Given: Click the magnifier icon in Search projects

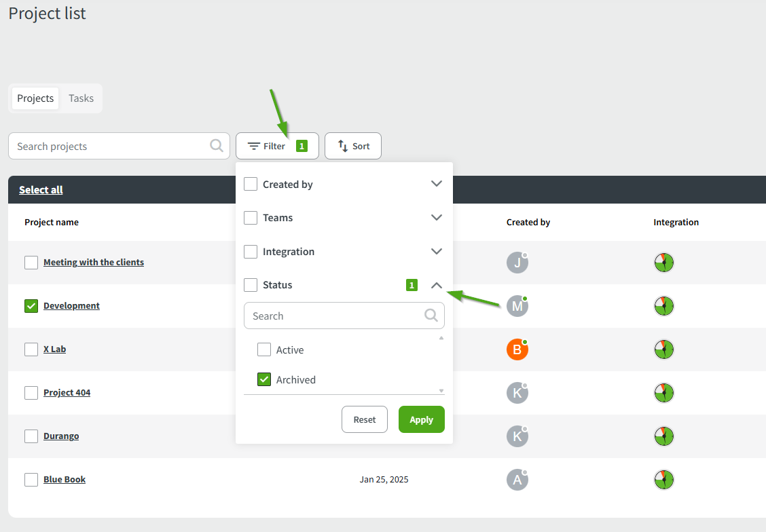Looking at the screenshot, I should tap(217, 146).
